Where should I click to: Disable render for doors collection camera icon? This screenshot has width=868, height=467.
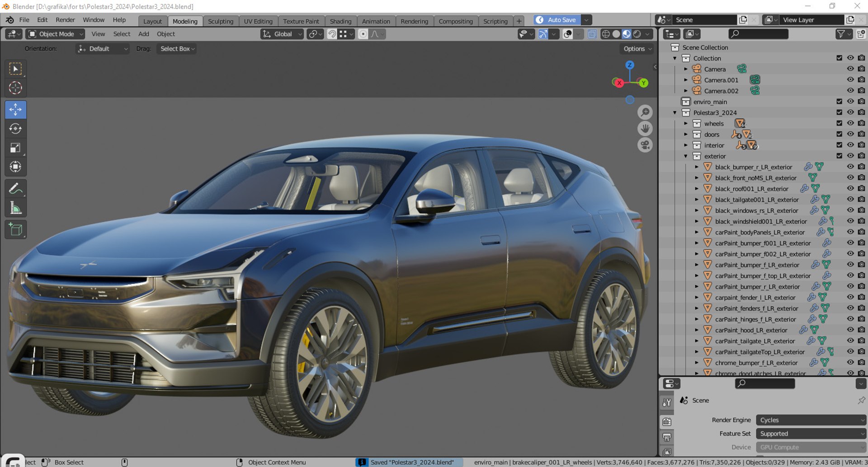[x=861, y=134]
